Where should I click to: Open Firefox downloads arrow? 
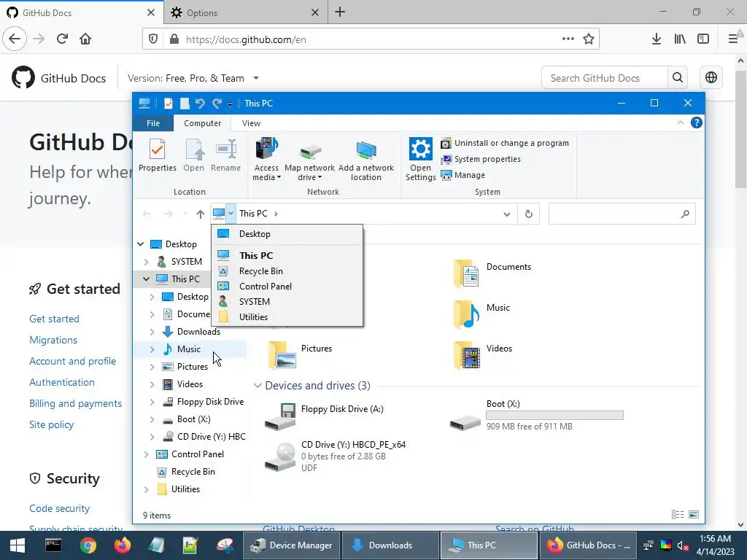coord(657,39)
